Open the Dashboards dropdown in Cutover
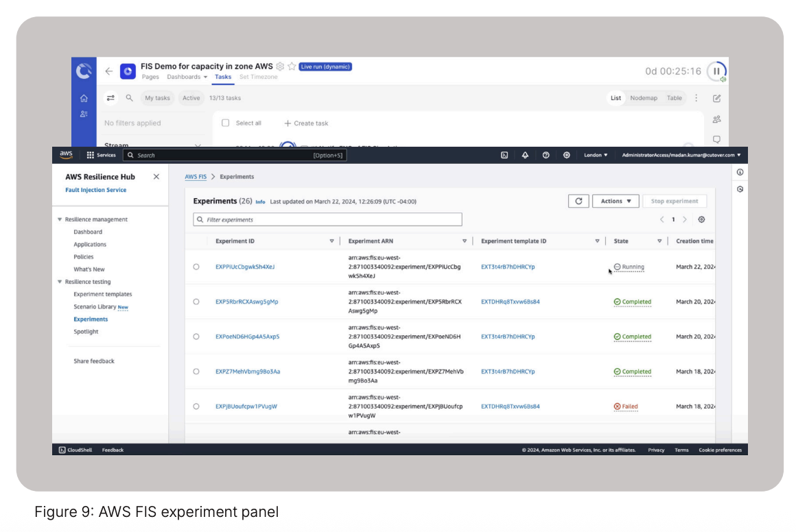Screen dimensions: 796x532 point(187,77)
